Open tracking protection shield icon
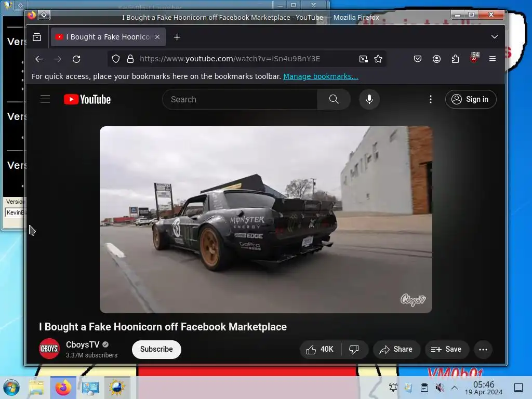The height and width of the screenshot is (399, 532). [116, 59]
